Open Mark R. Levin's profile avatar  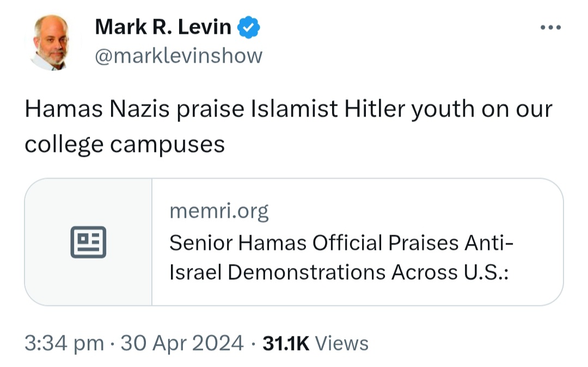coord(51,42)
